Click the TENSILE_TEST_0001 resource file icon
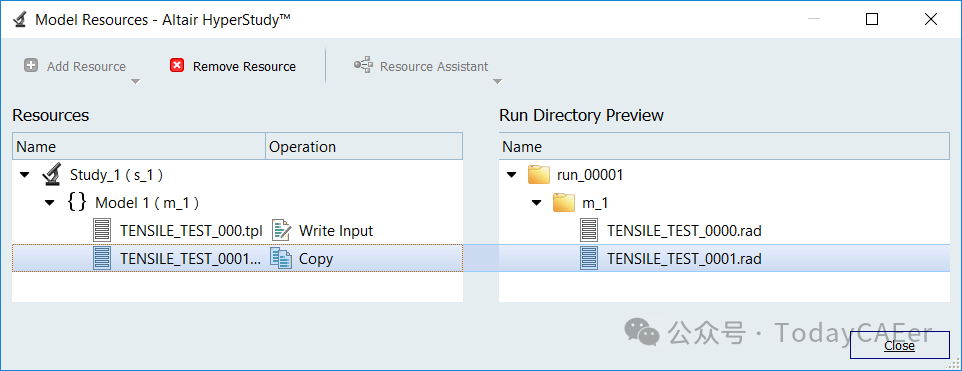The image size is (962, 371). 102,259
